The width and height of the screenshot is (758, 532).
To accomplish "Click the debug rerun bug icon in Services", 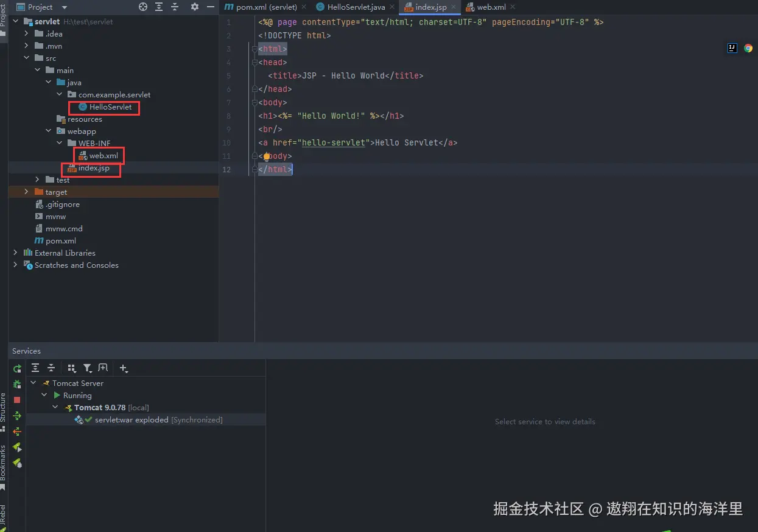I will 17,384.
